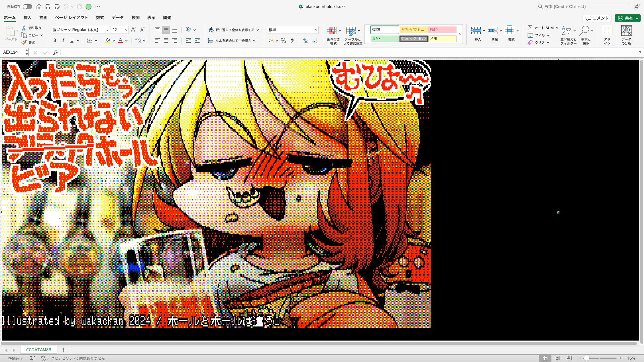This screenshot has width=644, height=362.
Task: Open テーブルとして書式設定 table format
Action: coord(353,36)
